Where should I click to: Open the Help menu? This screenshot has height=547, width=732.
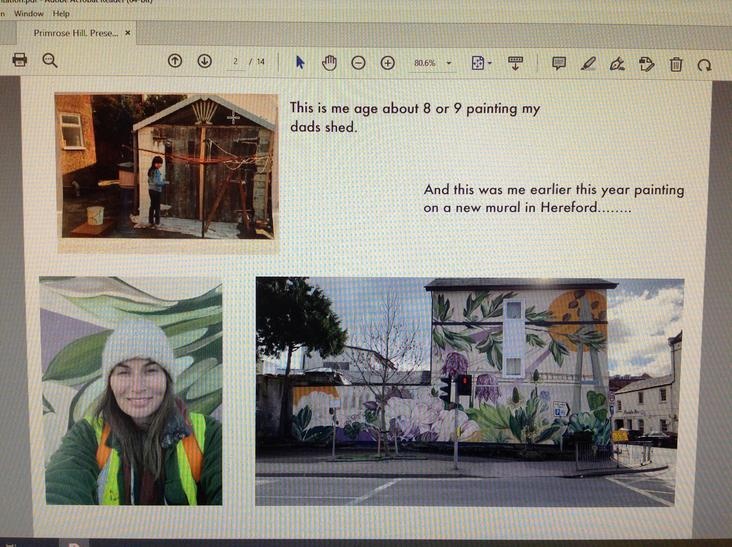(61, 14)
